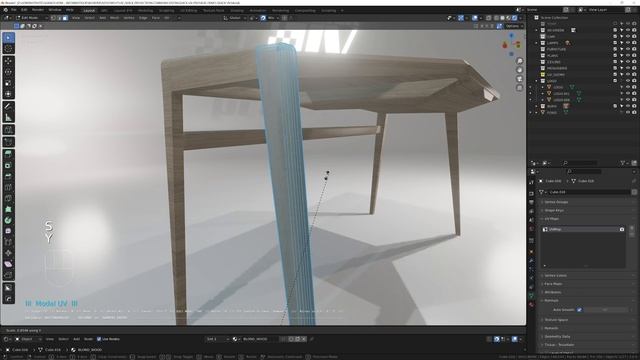Viewport: 640px width, 360px height.
Task: Activate the 3D Cursor tool
Action: coord(9,49)
